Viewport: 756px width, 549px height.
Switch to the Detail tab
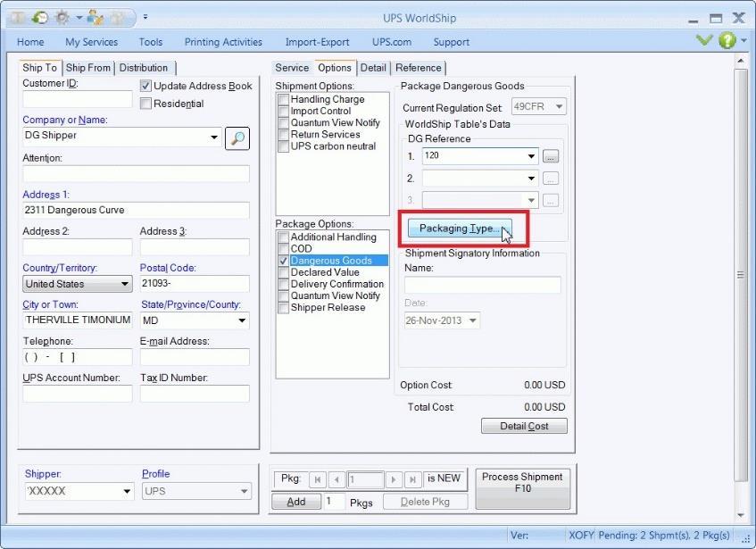[x=373, y=68]
